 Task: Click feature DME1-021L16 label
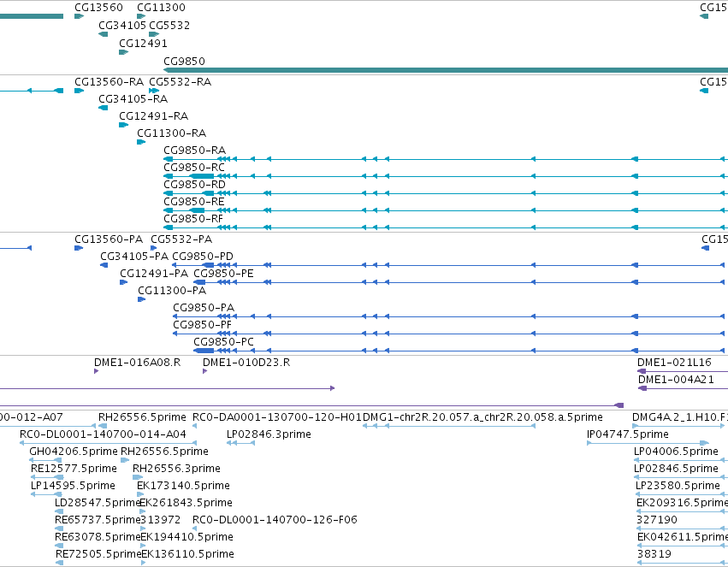pyautogui.click(x=674, y=363)
